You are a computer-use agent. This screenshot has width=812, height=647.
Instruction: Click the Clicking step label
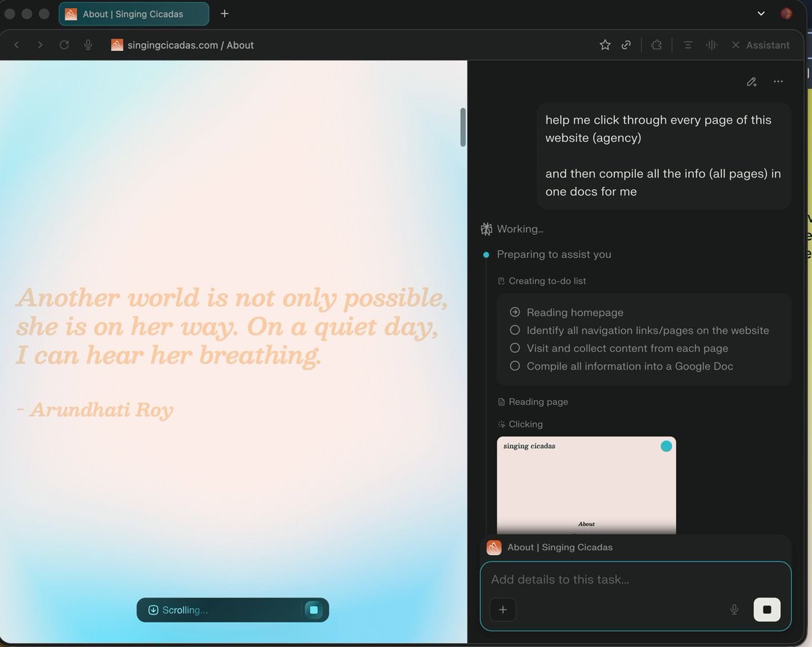(x=520, y=424)
